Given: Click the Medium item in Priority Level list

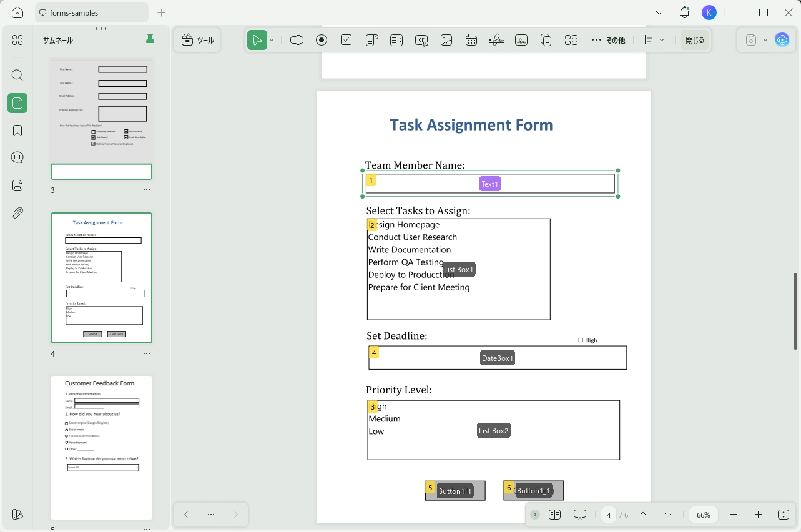Looking at the screenshot, I should pyautogui.click(x=385, y=419).
